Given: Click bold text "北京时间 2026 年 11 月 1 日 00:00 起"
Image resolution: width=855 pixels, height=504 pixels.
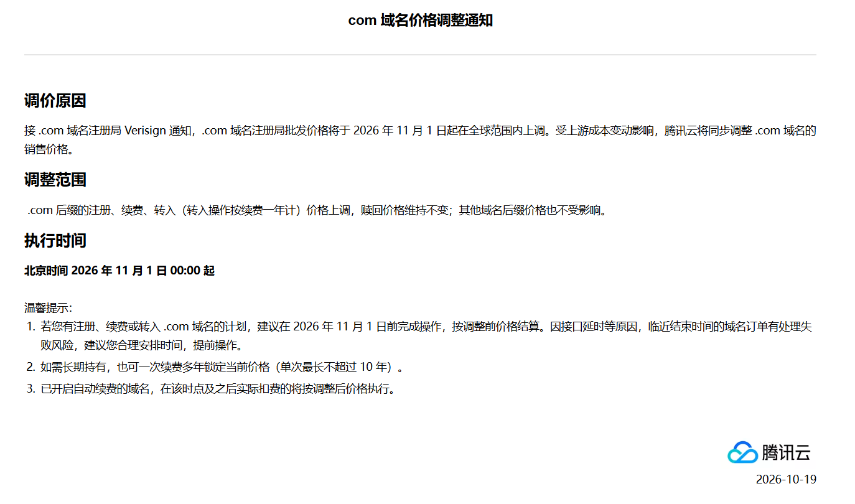Looking at the screenshot, I should [x=119, y=271].
